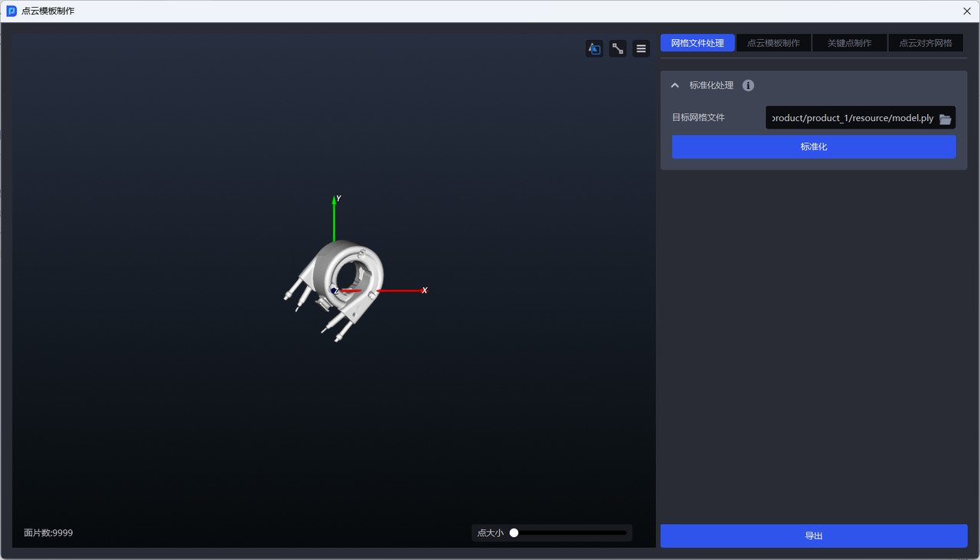Click the green Y axis label
This screenshot has height=560, width=980.
click(x=338, y=198)
